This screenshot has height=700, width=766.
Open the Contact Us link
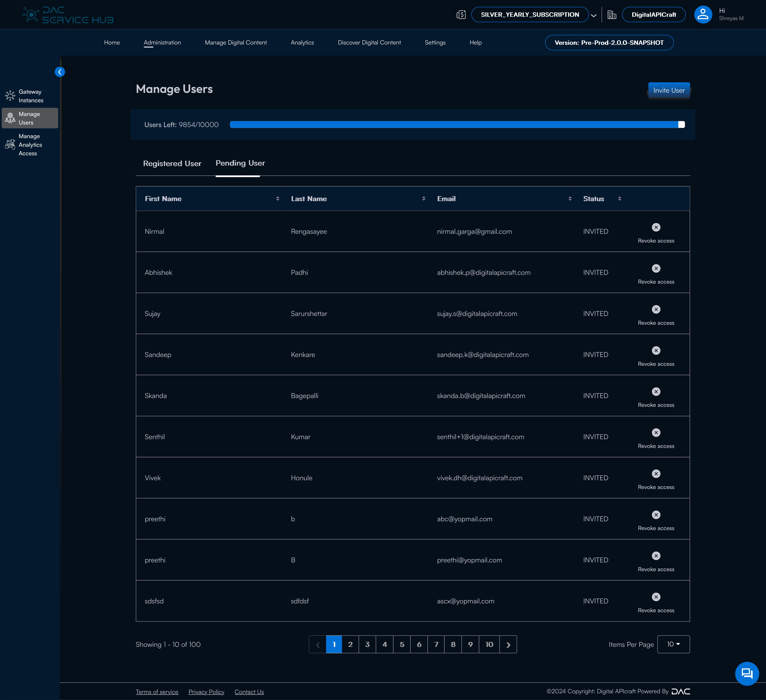tap(249, 692)
